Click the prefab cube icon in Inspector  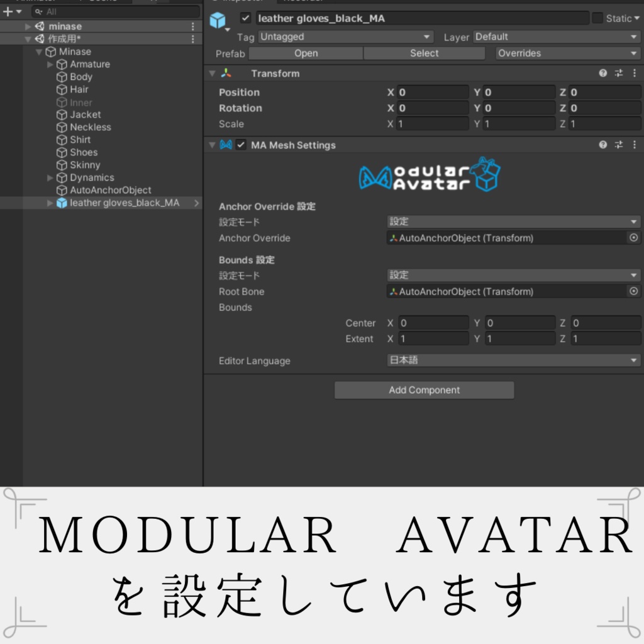218,19
